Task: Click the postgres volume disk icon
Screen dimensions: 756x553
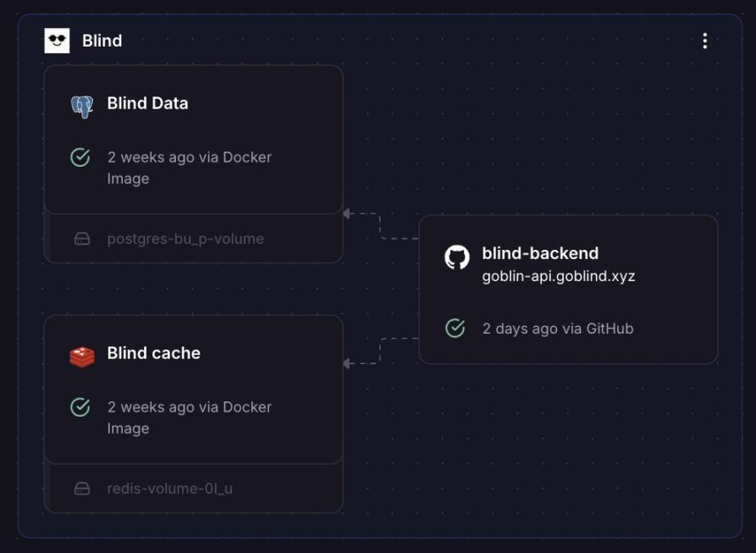Action: pyautogui.click(x=82, y=239)
